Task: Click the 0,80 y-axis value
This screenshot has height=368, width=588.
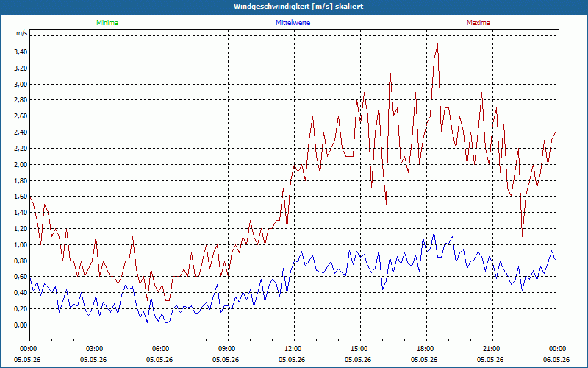Action: click(x=21, y=261)
